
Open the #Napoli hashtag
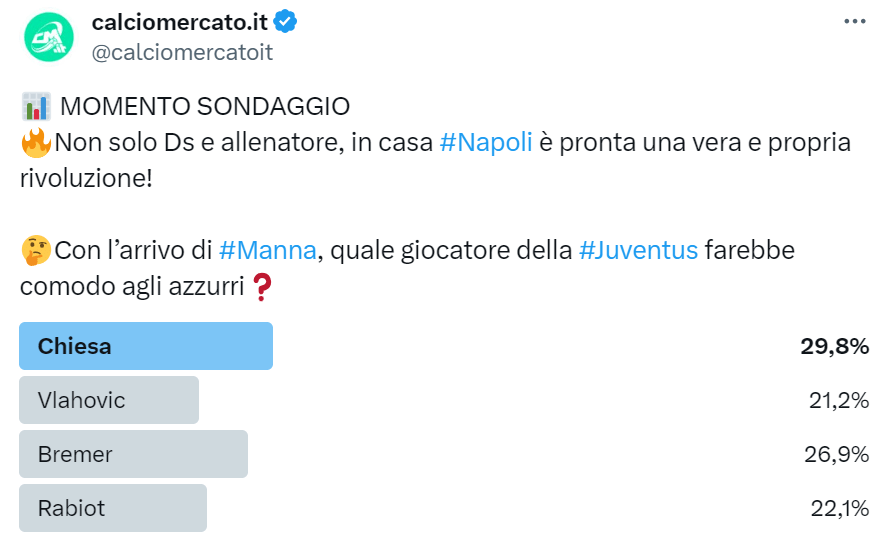click(486, 143)
